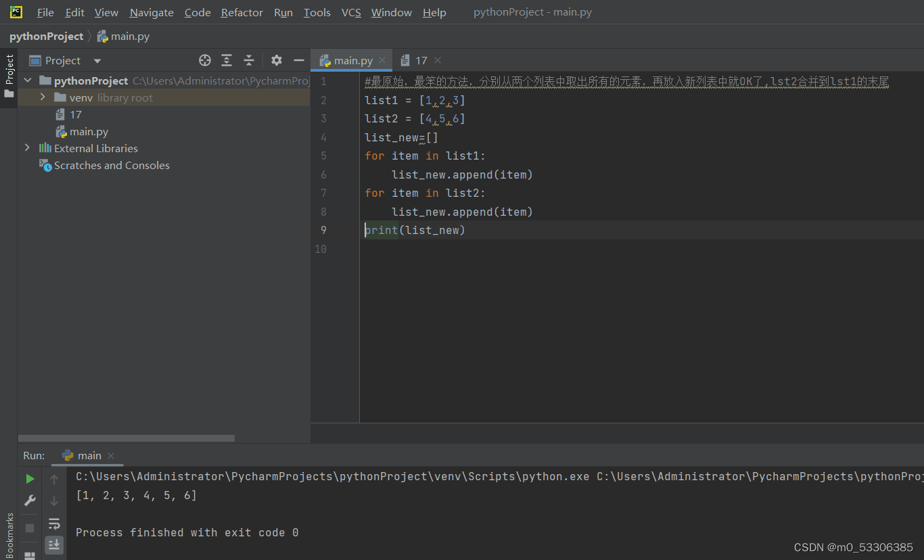The width and height of the screenshot is (924, 560).
Task: Click pythonProject breadcrumb
Action: (x=46, y=36)
